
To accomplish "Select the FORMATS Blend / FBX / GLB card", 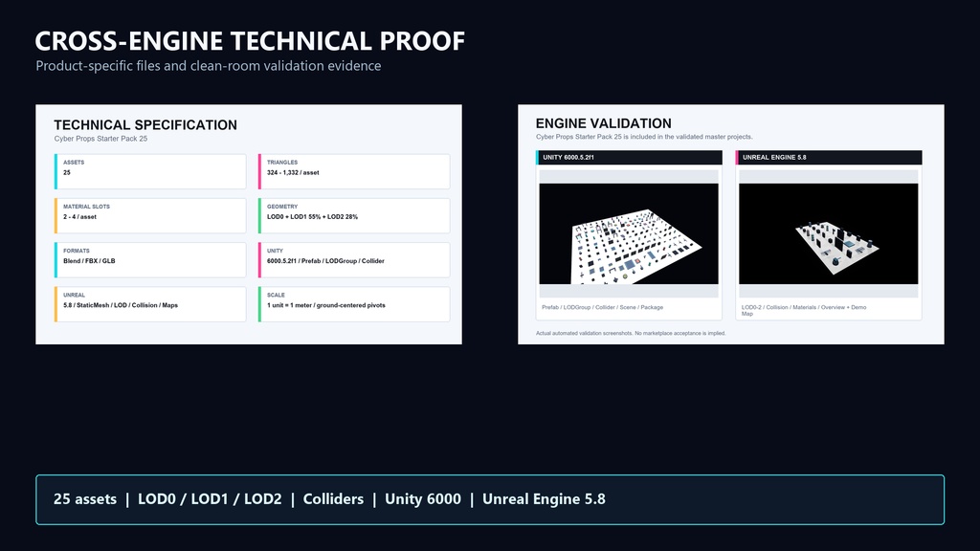I will pyautogui.click(x=150, y=260).
